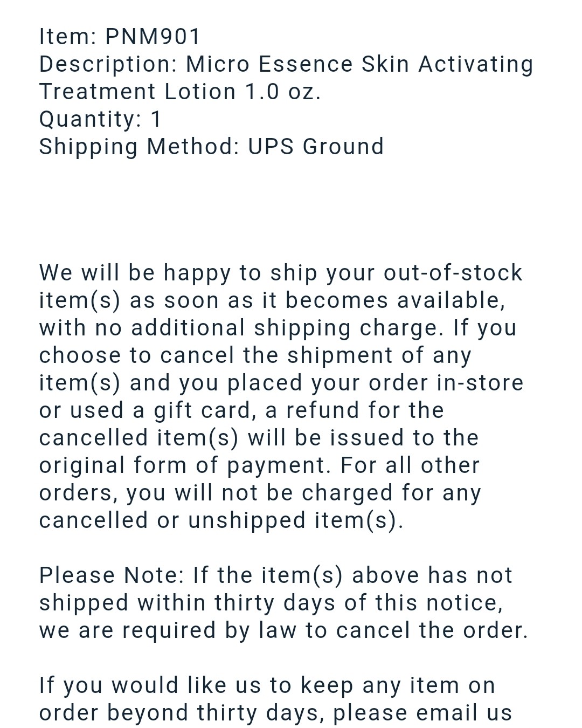Viewport: 582px width, 728px height.
Task: Click the 'please email us' text
Action: click(422, 713)
